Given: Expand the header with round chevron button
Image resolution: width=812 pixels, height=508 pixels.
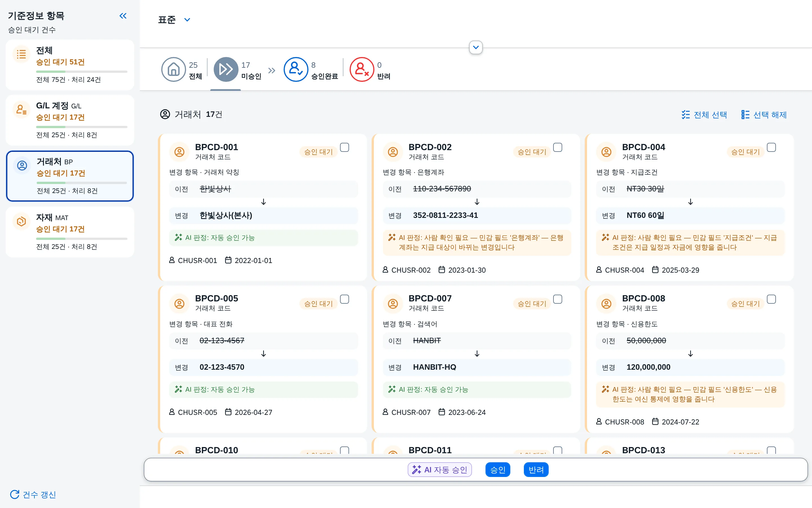Looking at the screenshot, I should coord(476,47).
